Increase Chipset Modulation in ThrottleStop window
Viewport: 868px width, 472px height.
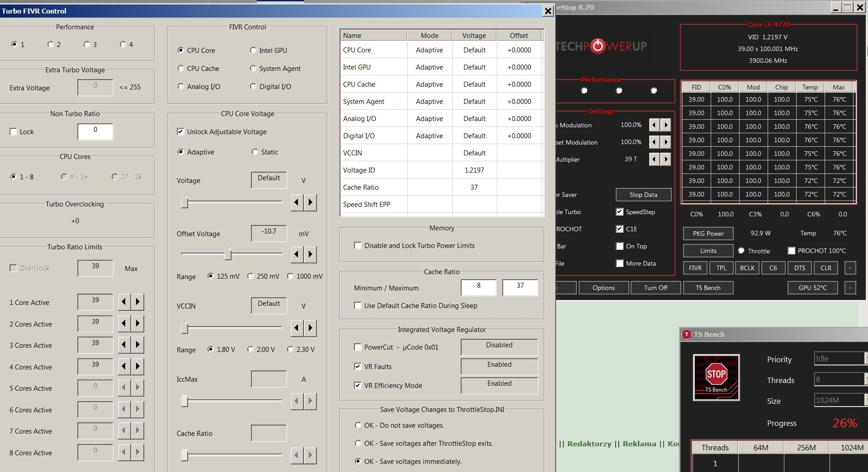[665, 142]
